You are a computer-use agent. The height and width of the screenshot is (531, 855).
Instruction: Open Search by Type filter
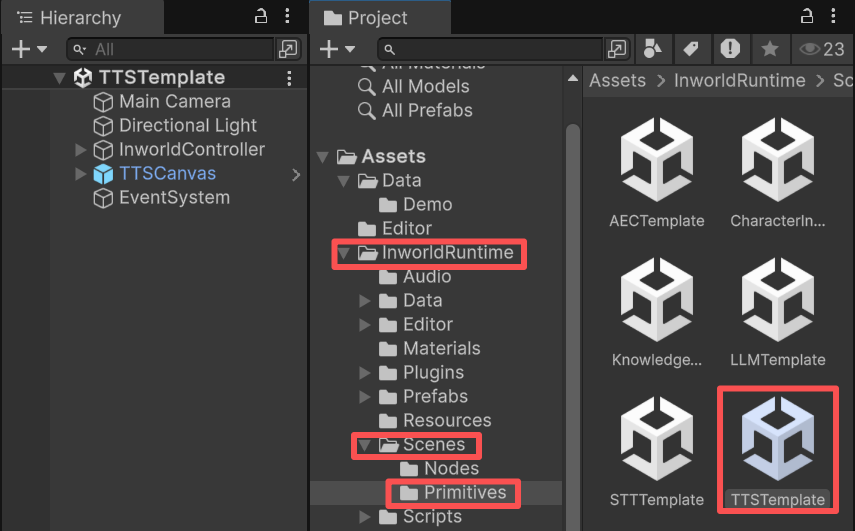tap(653, 49)
